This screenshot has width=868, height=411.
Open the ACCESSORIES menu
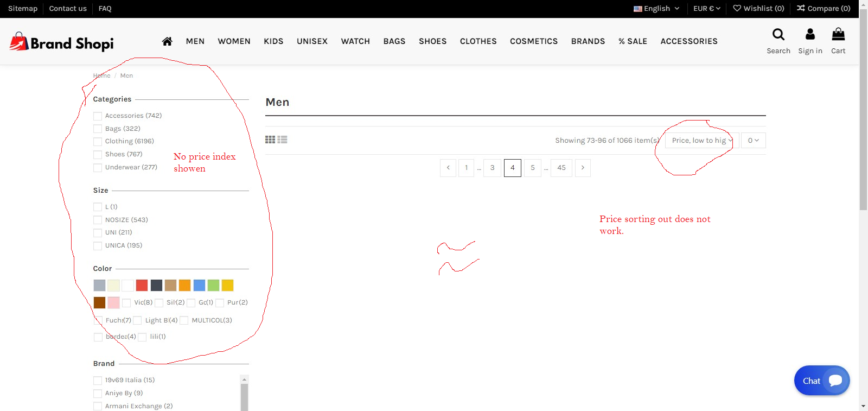click(x=689, y=41)
